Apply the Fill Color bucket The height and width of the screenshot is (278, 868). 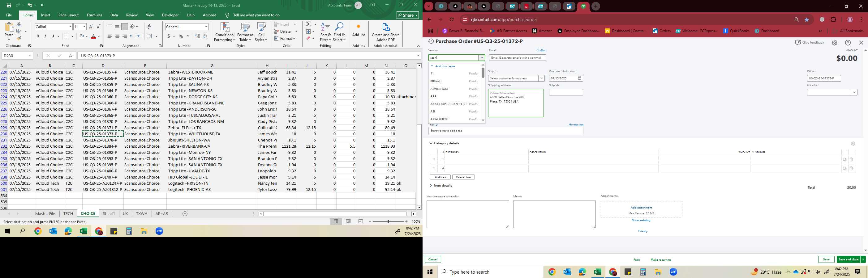82,36
